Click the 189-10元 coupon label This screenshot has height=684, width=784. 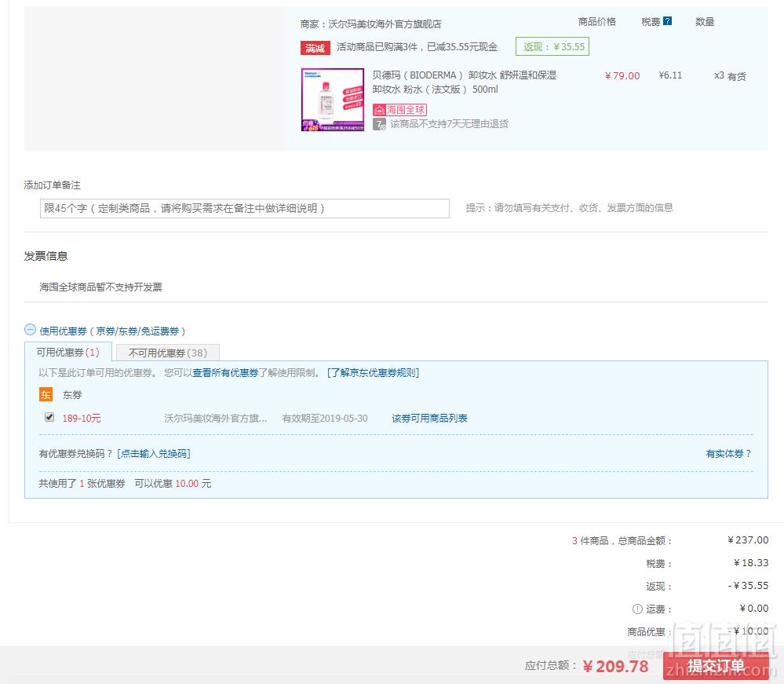82,419
